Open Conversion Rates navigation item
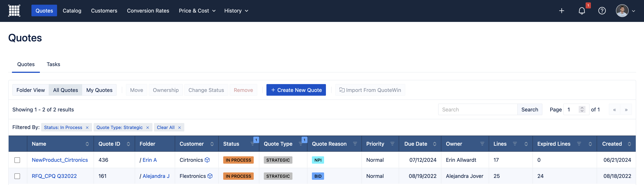Screen dimensions: 644x185 [x=148, y=11]
